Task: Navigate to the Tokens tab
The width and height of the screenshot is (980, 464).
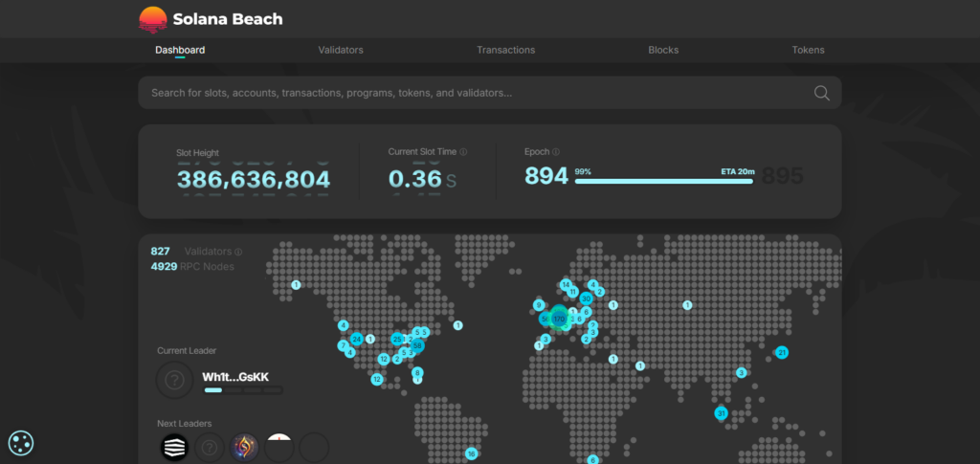Action: point(808,50)
